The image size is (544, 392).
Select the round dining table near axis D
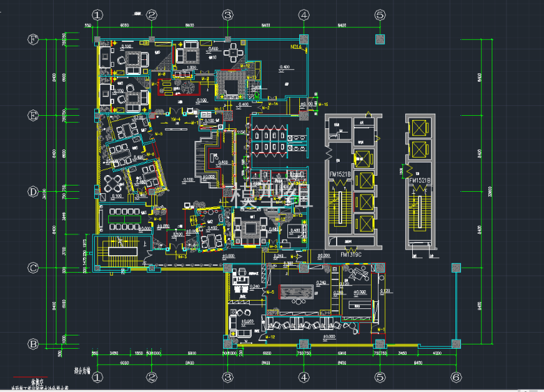coord(114,183)
